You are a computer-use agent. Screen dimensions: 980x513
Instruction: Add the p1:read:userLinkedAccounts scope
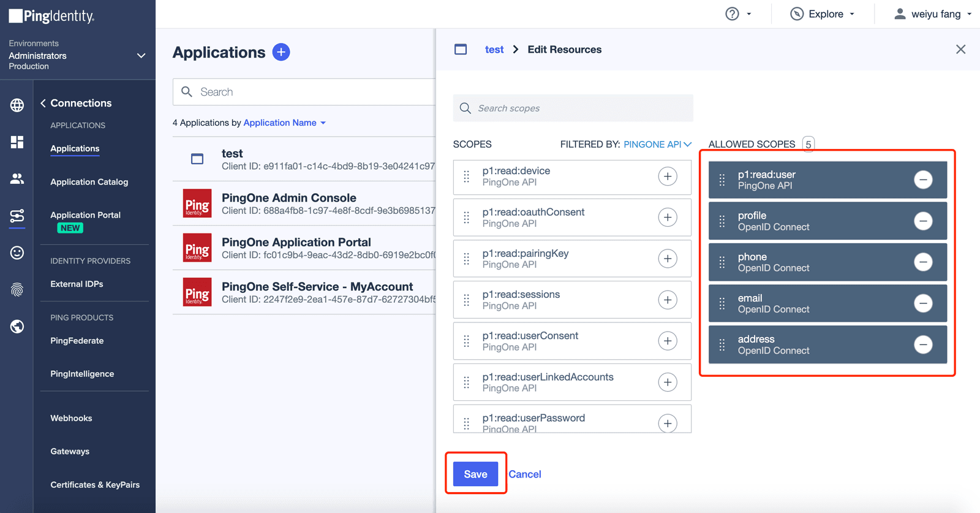pyautogui.click(x=668, y=382)
